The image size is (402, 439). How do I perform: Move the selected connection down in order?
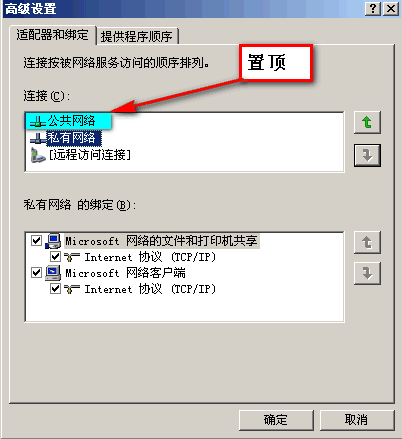tap(367, 155)
